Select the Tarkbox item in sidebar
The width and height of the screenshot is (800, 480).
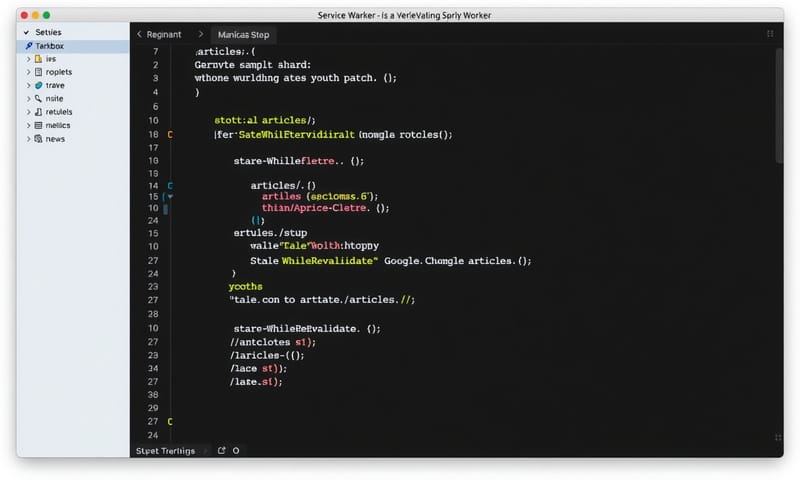click(73, 46)
